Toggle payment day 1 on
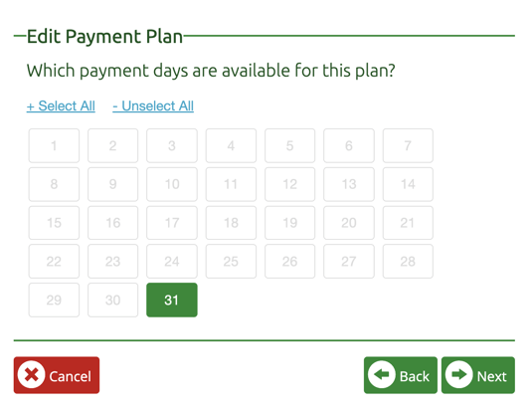 click(x=54, y=145)
